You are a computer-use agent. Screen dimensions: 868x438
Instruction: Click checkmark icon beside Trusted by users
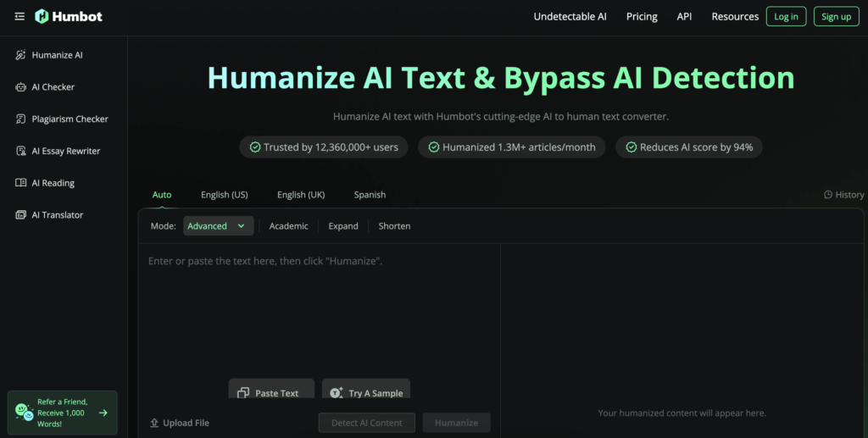tap(254, 147)
